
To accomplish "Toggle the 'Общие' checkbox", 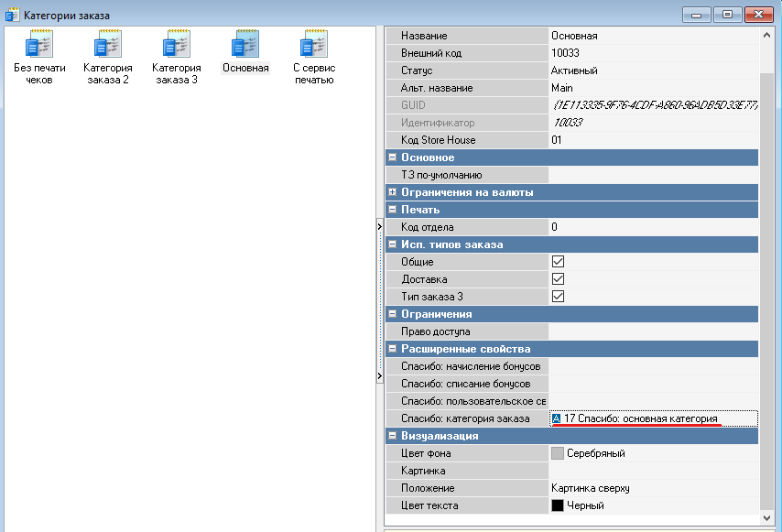I will tap(558, 262).
